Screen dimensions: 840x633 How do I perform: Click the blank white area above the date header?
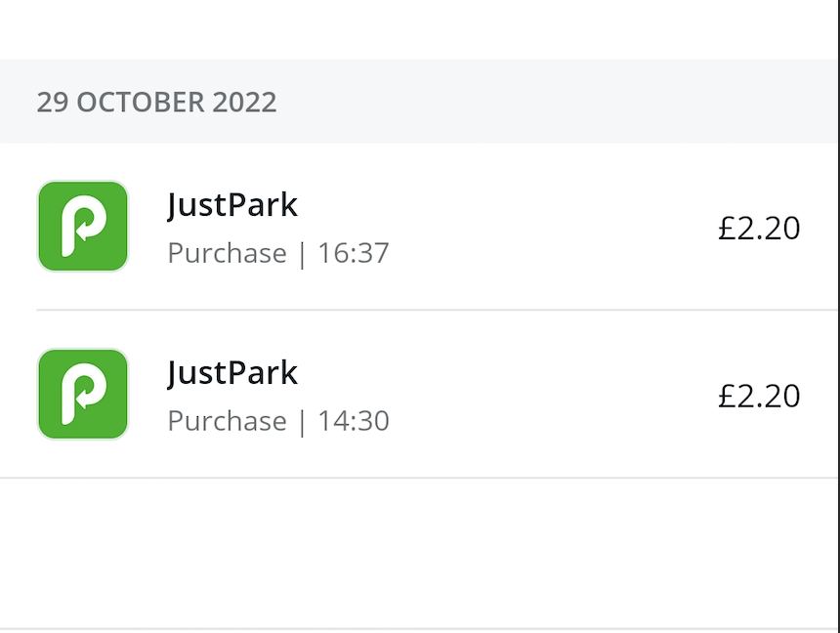pos(420,29)
